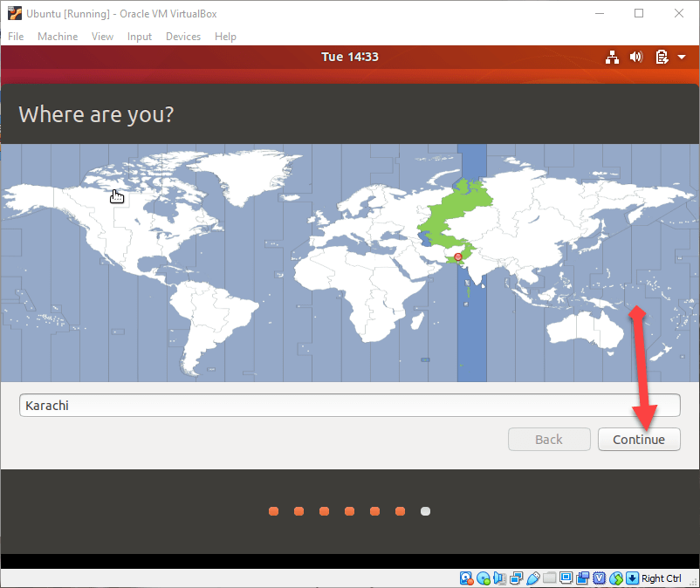Click the Ubuntu wired network icon
Screen dimensions: 700x588
coord(612,58)
